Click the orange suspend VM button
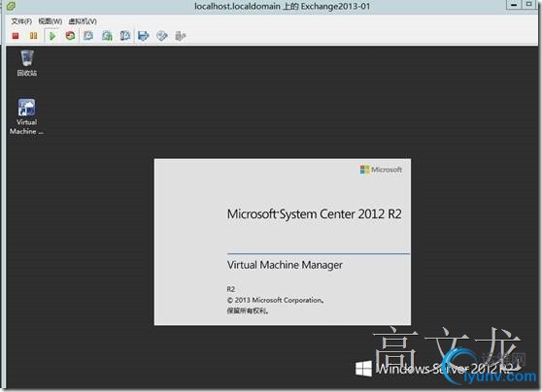The height and width of the screenshot is (392, 542). click(x=33, y=36)
